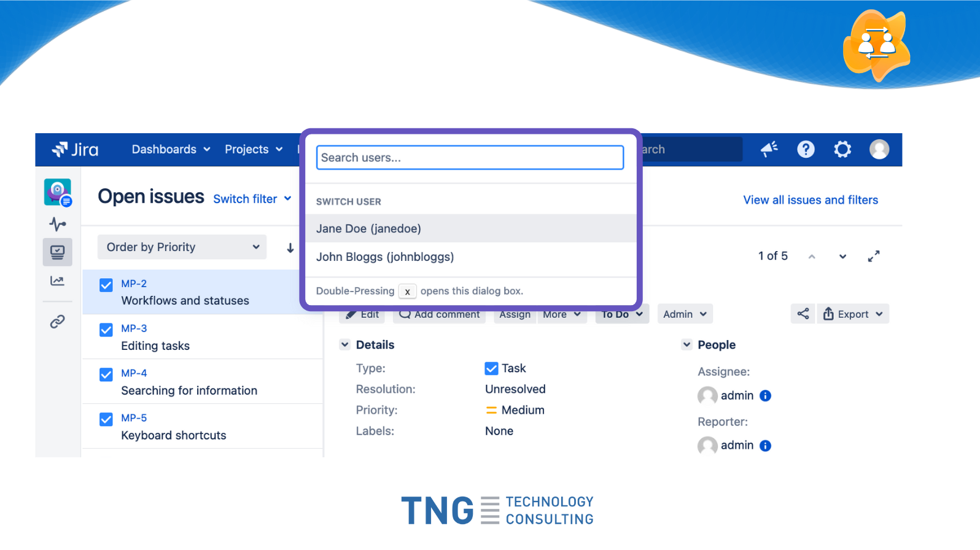This screenshot has width=980, height=550.
Task: Go to previous issue arrow
Action: (x=812, y=257)
